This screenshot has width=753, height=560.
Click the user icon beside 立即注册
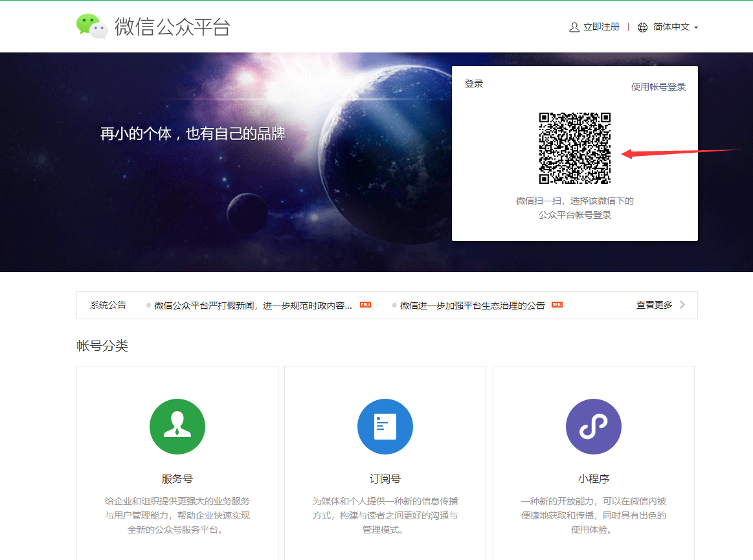(x=574, y=27)
